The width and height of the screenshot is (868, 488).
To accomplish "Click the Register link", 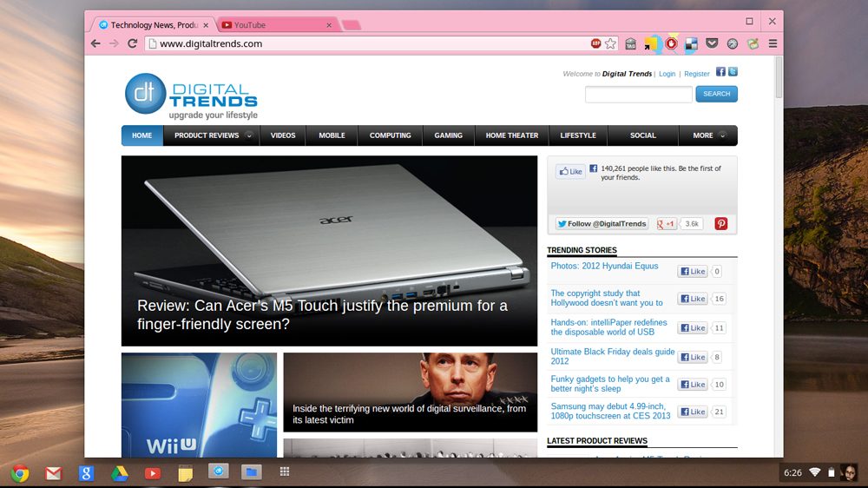I will (x=696, y=74).
